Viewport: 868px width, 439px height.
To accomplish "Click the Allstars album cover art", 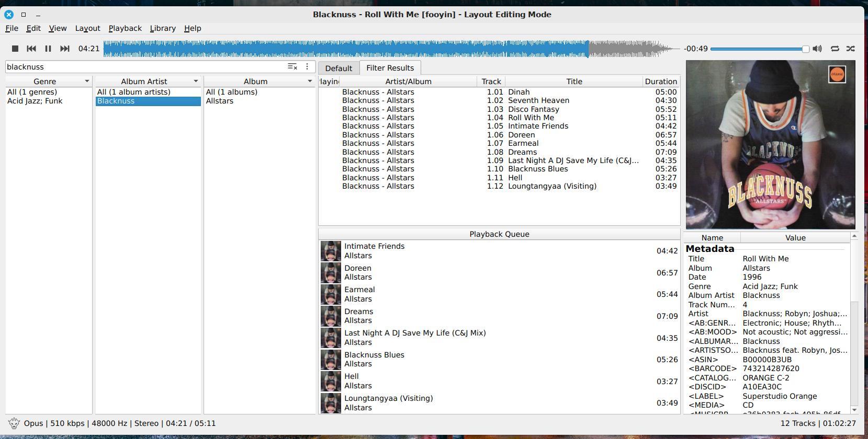I will click(771, 145).
